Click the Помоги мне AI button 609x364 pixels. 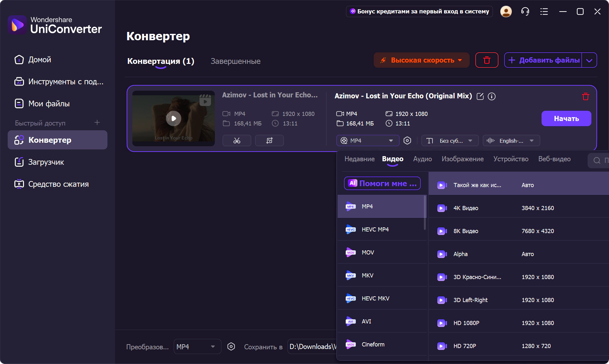tap(382, 183)
